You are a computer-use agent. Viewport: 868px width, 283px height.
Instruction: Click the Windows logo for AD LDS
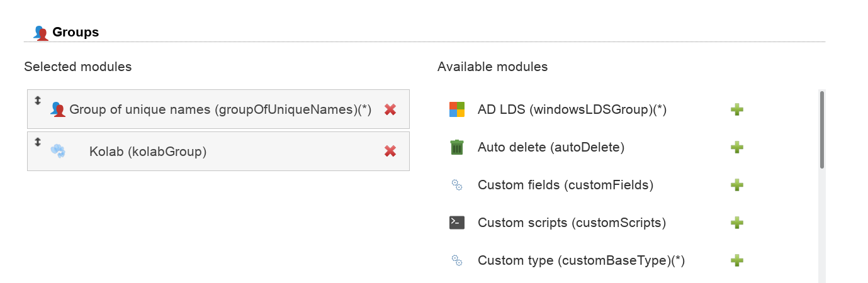[457, 109]
